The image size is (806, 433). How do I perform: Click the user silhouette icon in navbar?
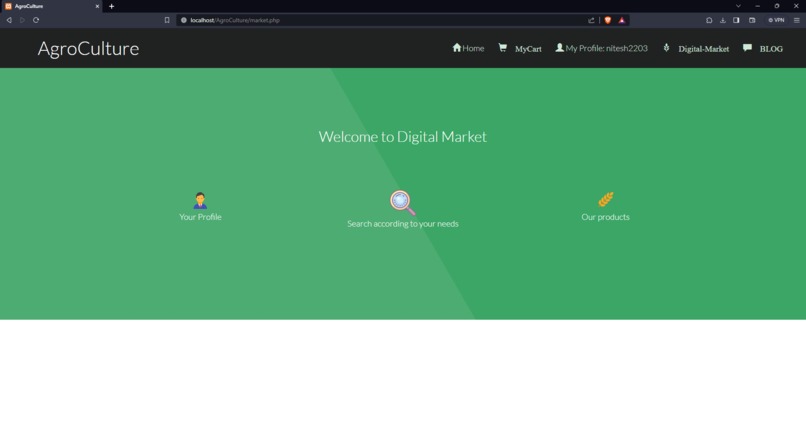pyautogui.click(x=559, y=47)
